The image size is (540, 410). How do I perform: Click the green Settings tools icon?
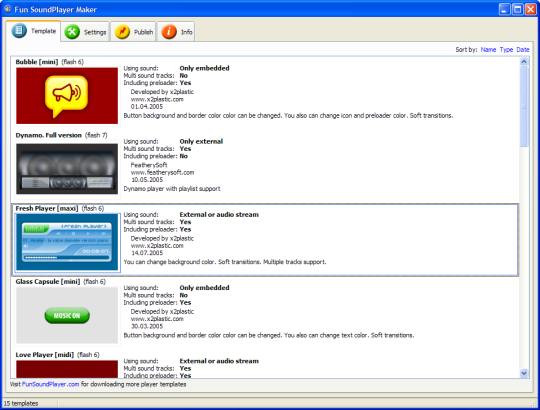click(72, 32)
